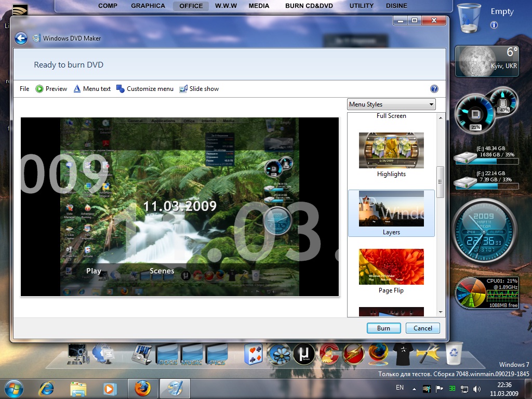The height and width of the screenshot is (399, 532).
Task: Click Play in the DVD menu preview
Action: click(x=94, y=271)
